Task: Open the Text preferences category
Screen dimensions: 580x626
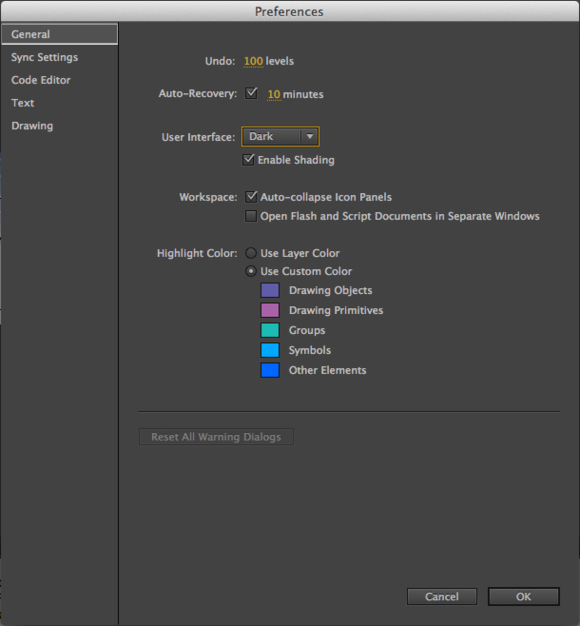Action: [x=23, y=103]
